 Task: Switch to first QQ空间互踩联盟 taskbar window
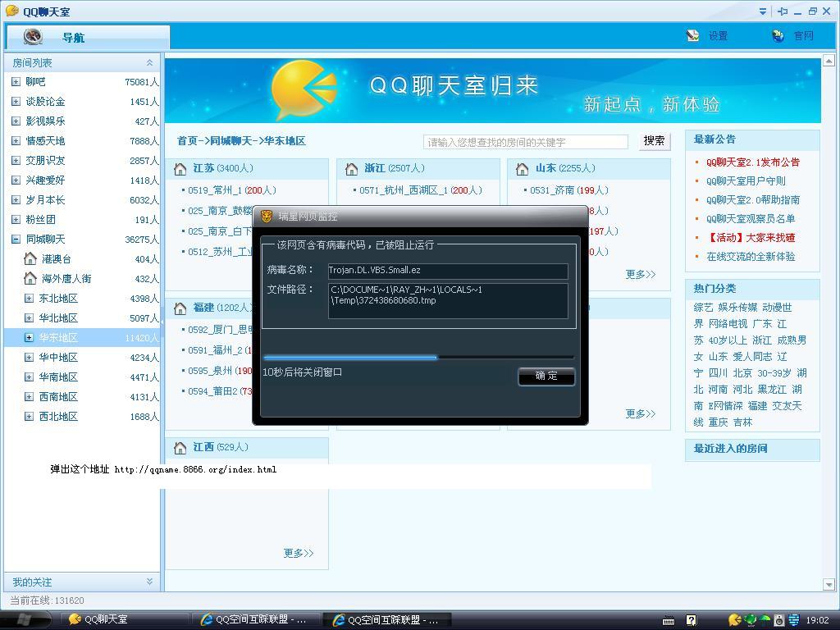254,620
